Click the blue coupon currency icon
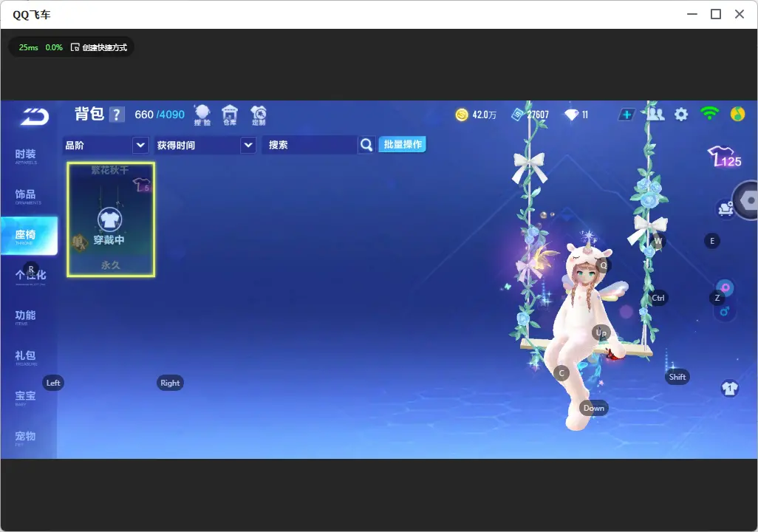The width and height of the screenshot is (758, 532). pos(518,115)
